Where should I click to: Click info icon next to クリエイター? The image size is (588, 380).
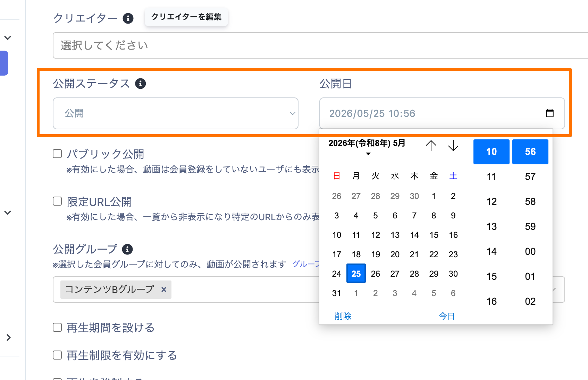pos(128,18)
